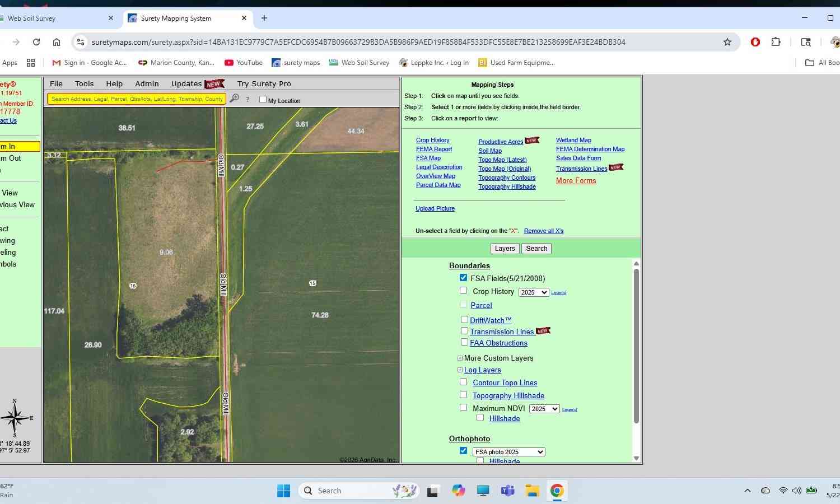This screenshot has width=840, height=504.
Task: Expand the Log Layers group
Action: [x=460, y=370]
